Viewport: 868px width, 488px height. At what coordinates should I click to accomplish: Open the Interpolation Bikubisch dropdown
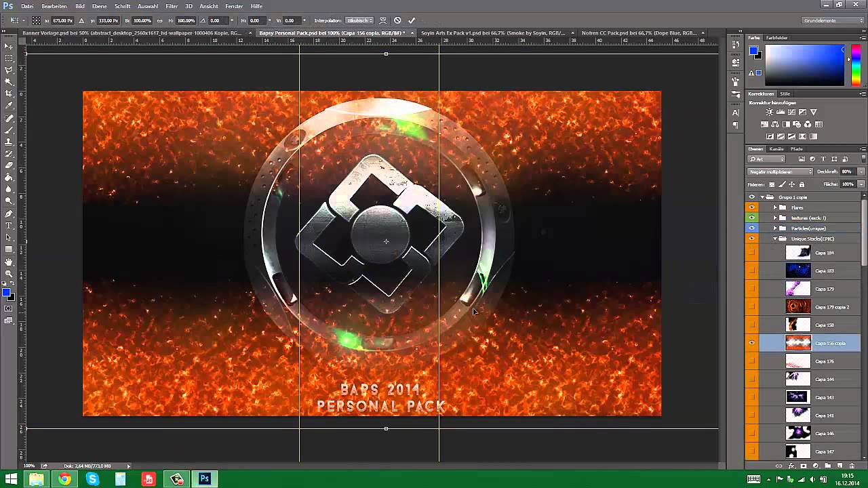[x=359, y=20]
